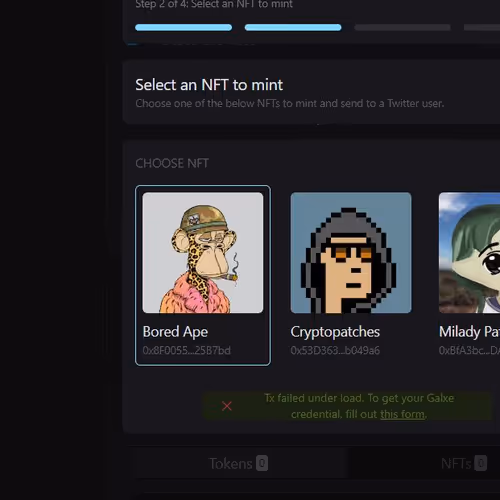
Task: Click the Cryptopatches title text
Action: point(335,332)
